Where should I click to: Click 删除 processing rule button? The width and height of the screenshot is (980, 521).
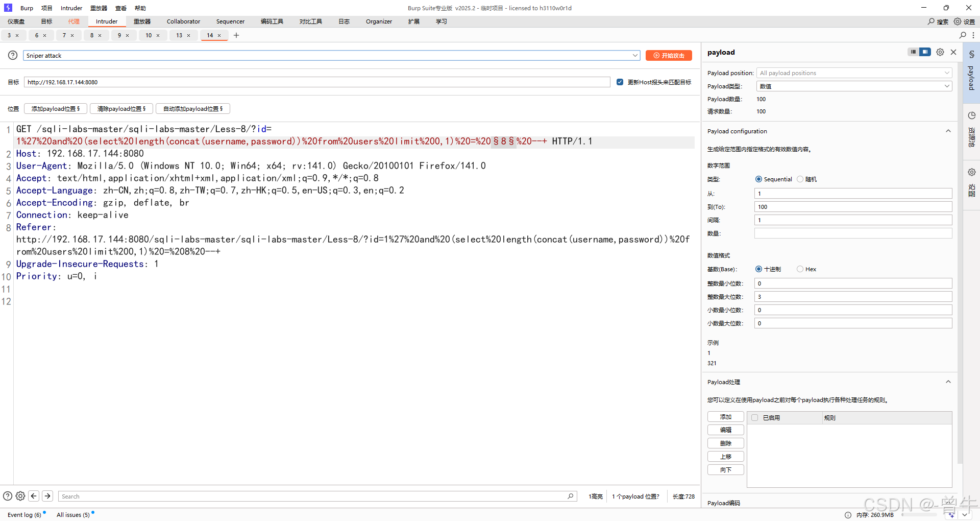click(725, 443)
